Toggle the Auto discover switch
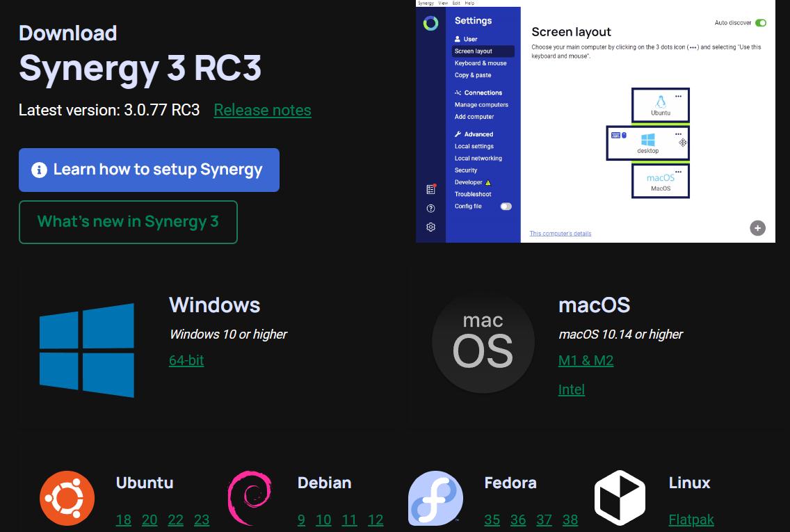790x532 pixels. coord(761,23)
